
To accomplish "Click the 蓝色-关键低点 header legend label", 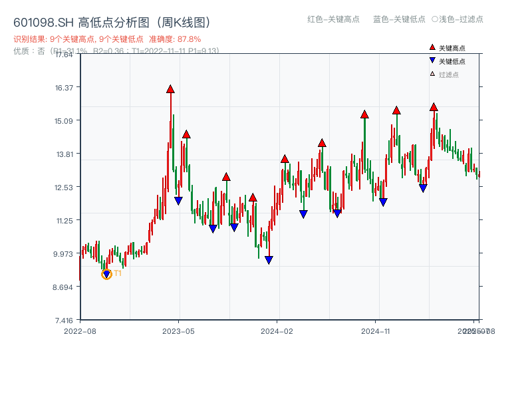I will point(399,19).
